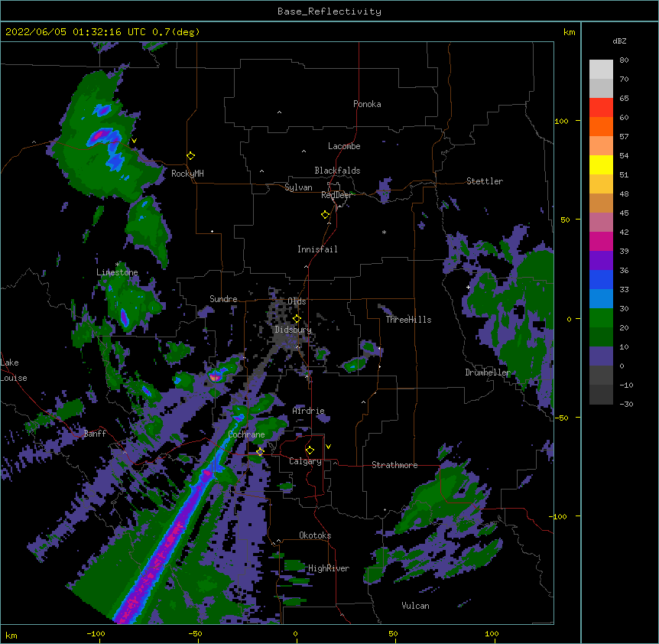Click the Airdrie city label
This screenshot has width=659, height=644.
click(309, 411)
